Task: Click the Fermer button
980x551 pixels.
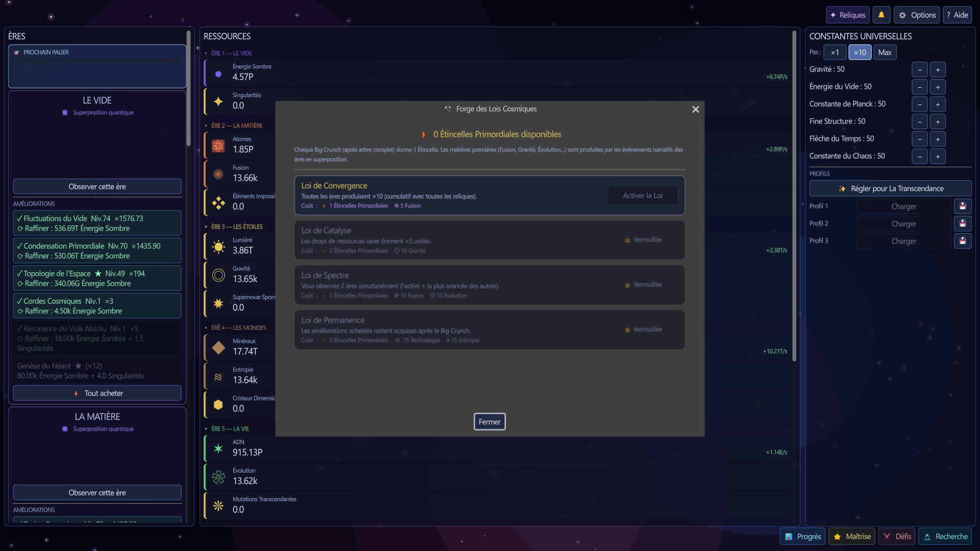Action: click(x=489, y=422)
